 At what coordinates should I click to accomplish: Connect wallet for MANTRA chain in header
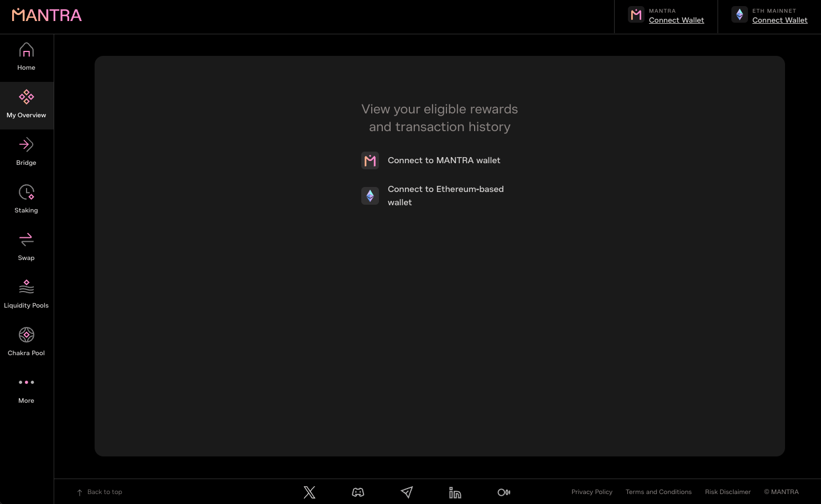pos(676,20)
